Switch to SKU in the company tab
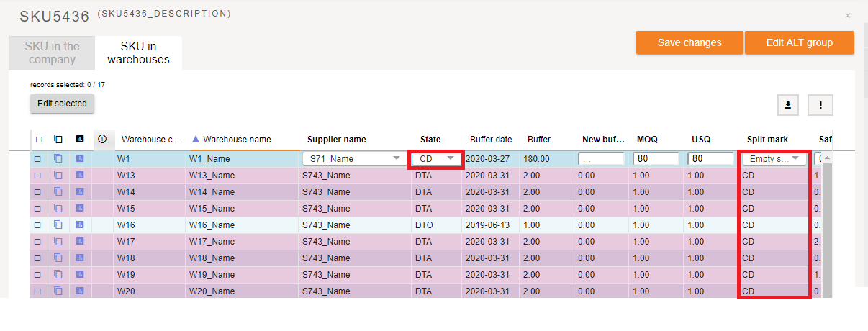The image size is (868, 331). point(52,53)
